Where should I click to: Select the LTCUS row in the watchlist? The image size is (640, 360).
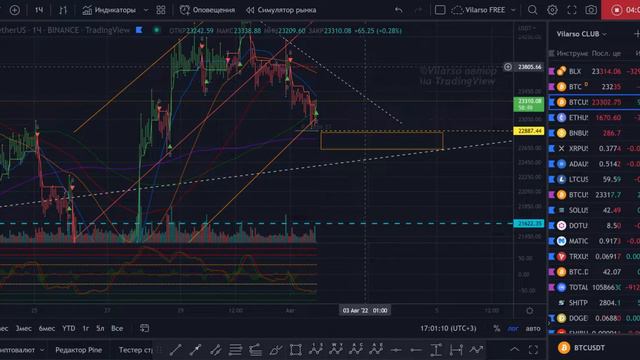594,179
